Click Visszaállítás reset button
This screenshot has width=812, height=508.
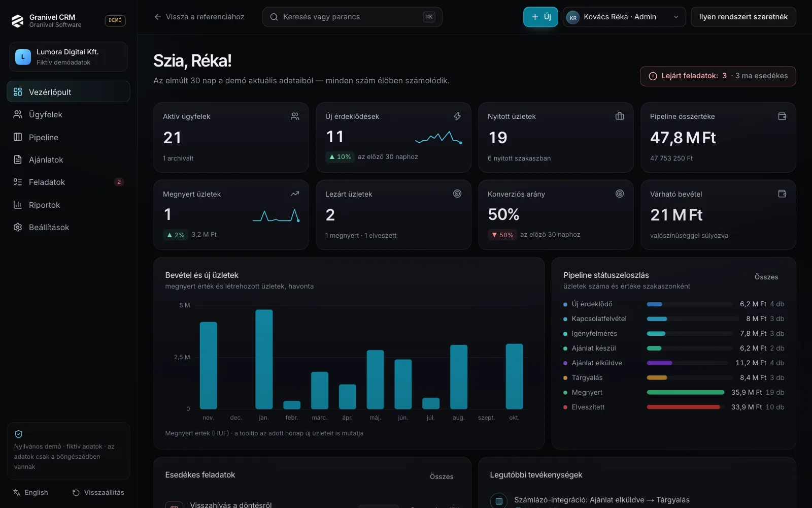pos(98,492)
